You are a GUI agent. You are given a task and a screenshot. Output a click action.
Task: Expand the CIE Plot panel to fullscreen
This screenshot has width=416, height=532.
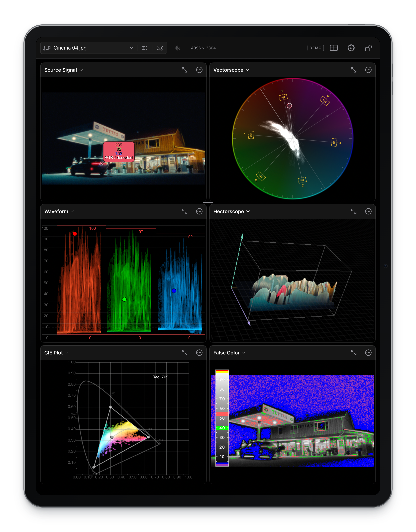185,353
